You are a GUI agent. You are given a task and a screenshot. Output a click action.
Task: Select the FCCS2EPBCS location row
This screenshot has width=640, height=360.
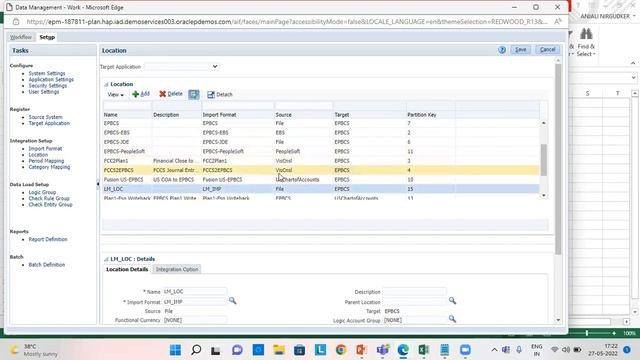[x=321, y=170]
